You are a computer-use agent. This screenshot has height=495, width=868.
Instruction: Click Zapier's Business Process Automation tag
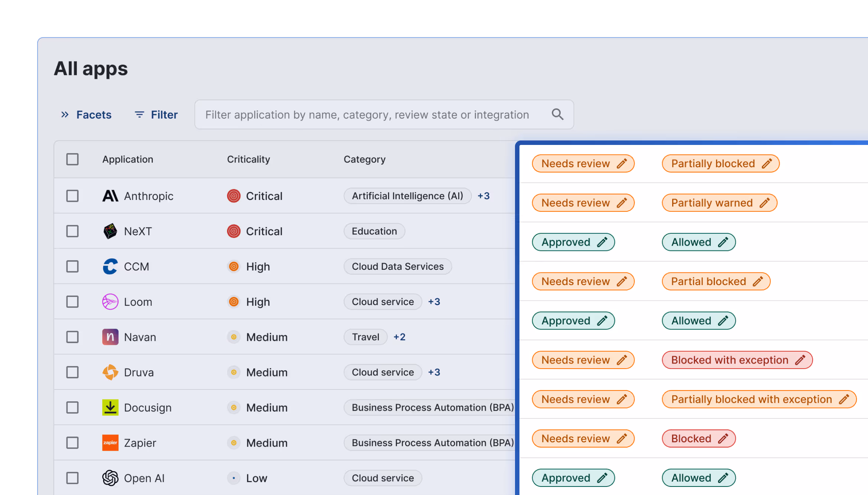point(430,443)
